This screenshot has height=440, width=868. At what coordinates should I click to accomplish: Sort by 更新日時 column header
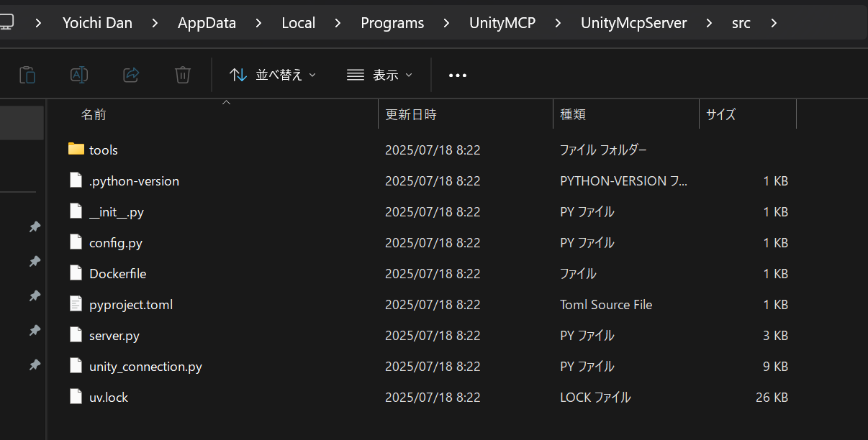pyautogui.click(x=411, y=114)
